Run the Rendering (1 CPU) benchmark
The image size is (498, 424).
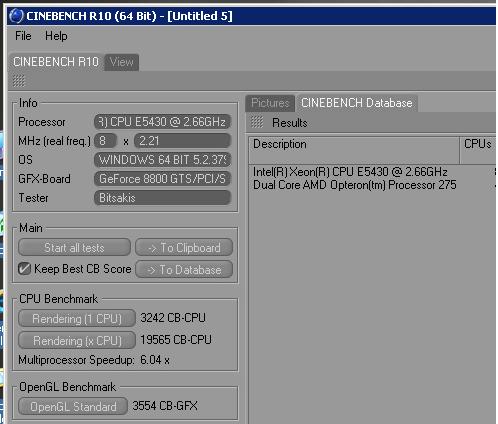[x=77, y=319]
